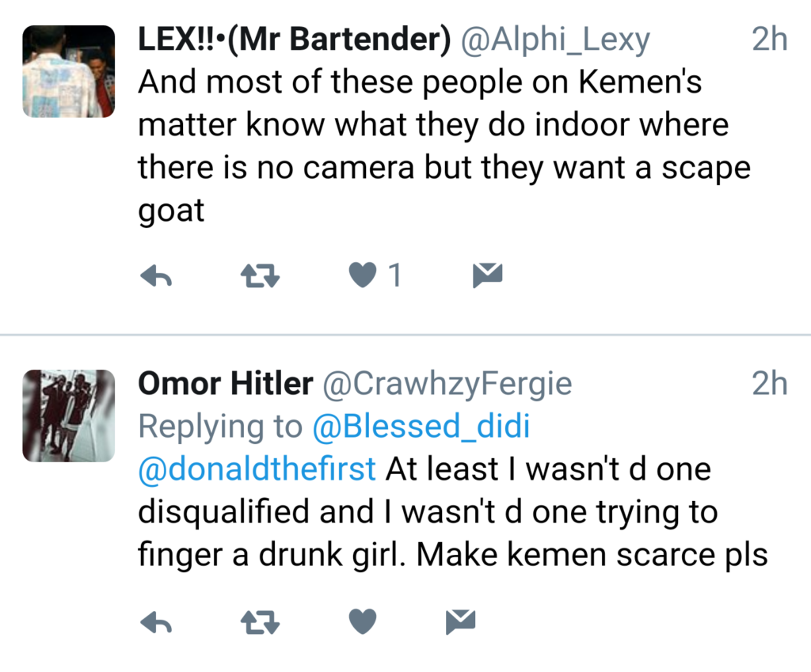Image resolution: width=811 pixels, height=672 pixels.
Task: Reply to the Alphi_Lexy tweet
Action: click(x=156, y=275)
